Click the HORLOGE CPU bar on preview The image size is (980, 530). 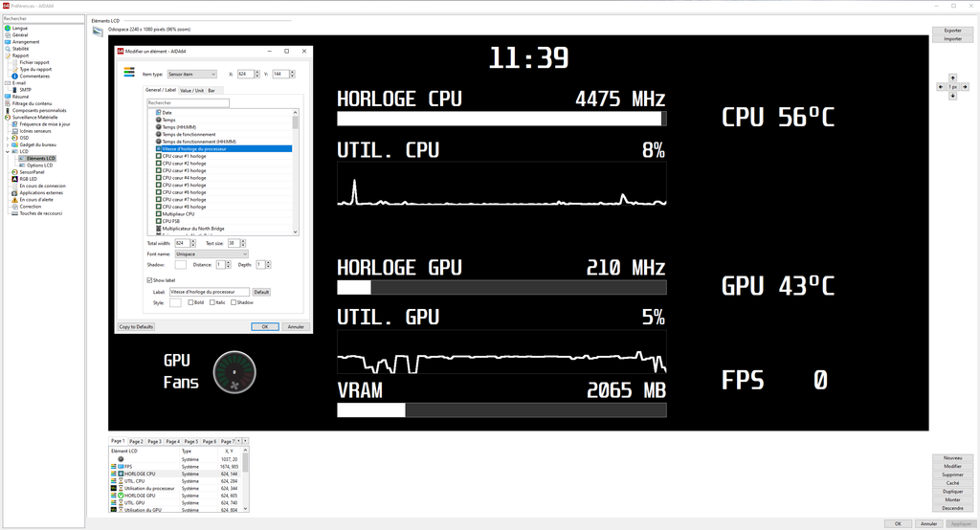[x=501, y=119]
